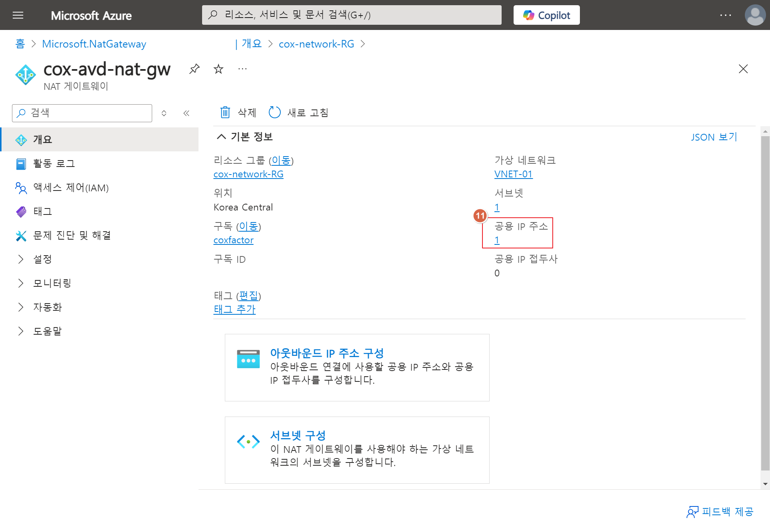Select 액세스 제어(IAM) menu item
The height and width of the screenshot is (532, 770).
[71, 187]
